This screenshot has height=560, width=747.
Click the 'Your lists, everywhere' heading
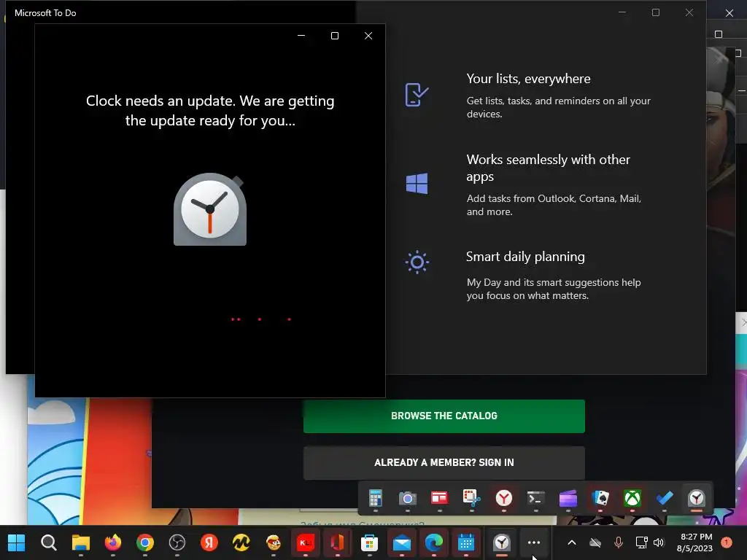pyautogui.click(x=528, y=79)
